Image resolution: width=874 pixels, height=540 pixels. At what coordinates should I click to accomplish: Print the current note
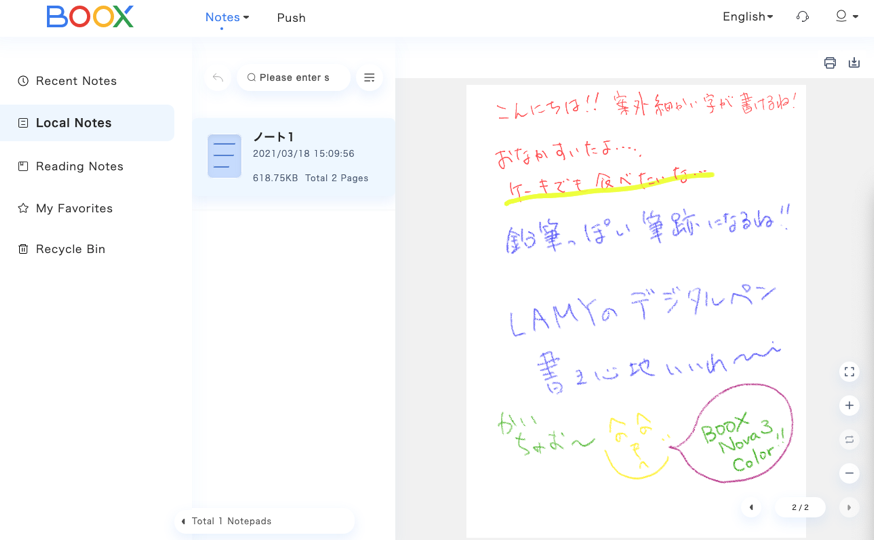click(x=829, y=63)
